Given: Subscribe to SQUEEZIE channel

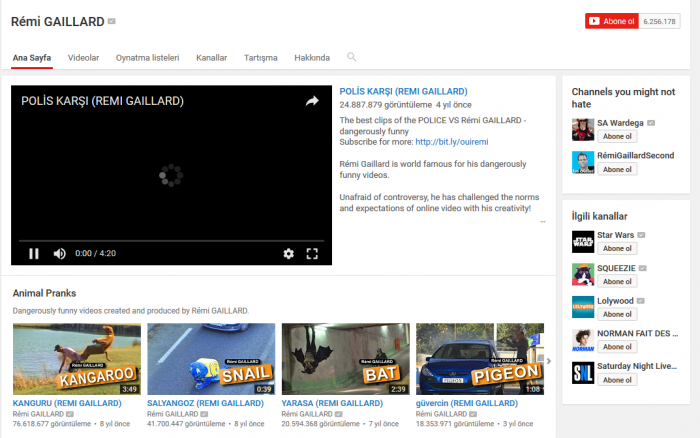Looking at the screenshot, I should (x=617, y=281).
